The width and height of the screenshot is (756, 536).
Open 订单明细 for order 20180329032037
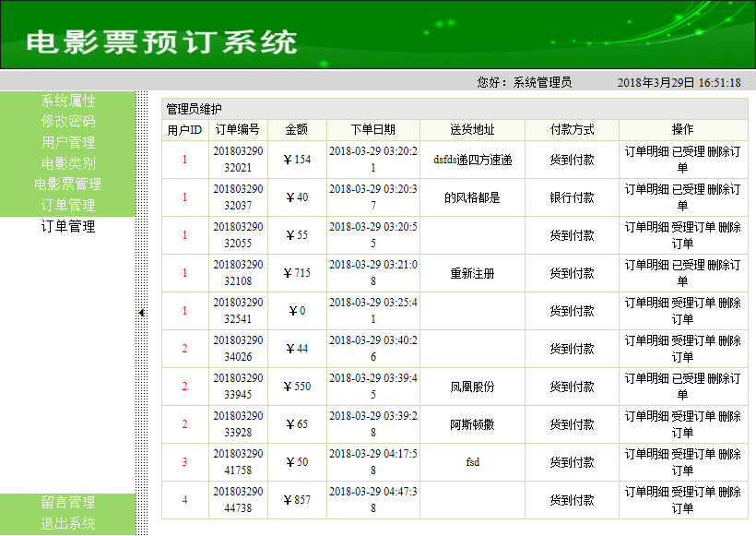point(646,189)
